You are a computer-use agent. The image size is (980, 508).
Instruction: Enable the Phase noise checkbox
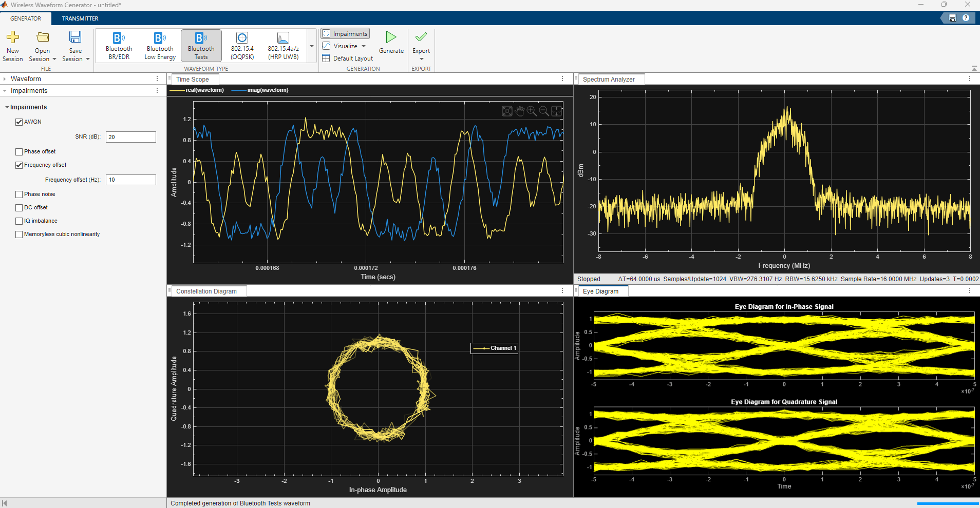19,194
